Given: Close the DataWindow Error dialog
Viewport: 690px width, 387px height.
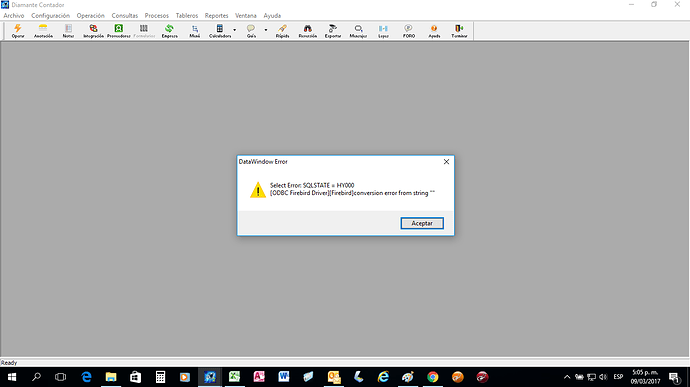Looking at the screenshot, I should 446,162.
